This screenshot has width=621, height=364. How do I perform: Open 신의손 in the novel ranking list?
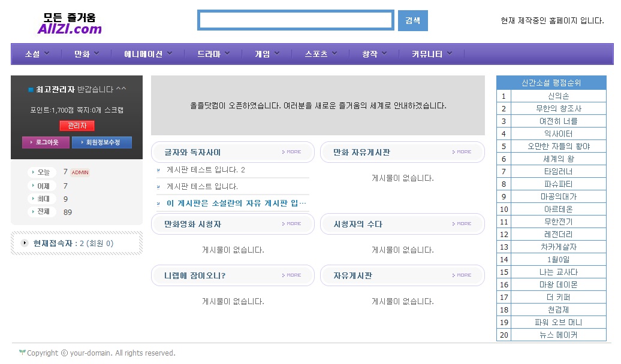click(x=558, y=96)
